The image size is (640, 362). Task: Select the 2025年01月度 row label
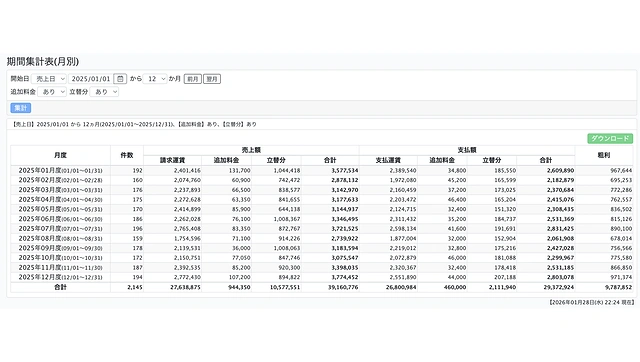pos(60,170)
